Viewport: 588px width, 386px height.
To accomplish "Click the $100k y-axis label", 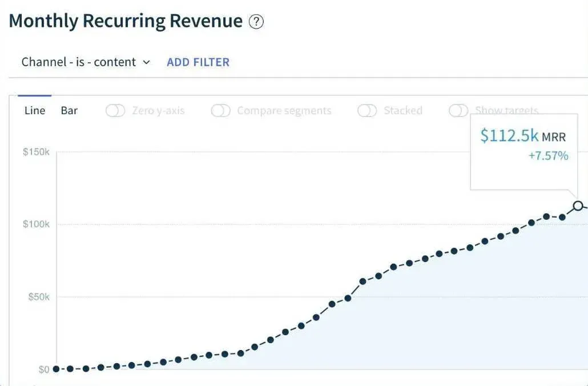I will [x=36, y=224].
